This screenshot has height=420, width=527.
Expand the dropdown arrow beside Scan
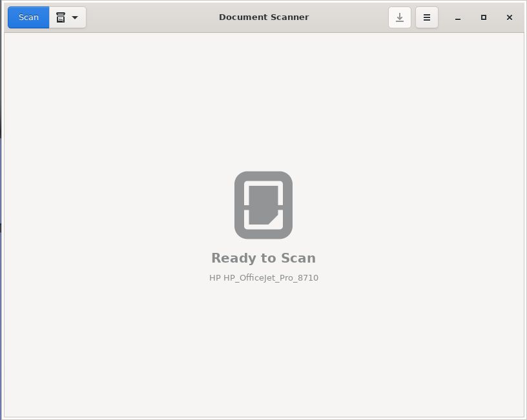point(75,17)
